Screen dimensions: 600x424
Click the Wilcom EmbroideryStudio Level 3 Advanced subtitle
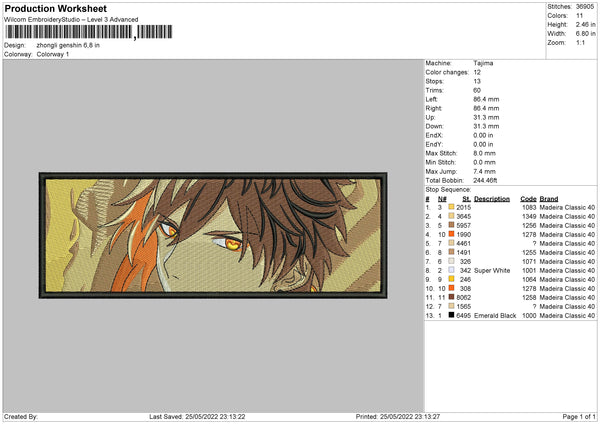coord(71,20)
